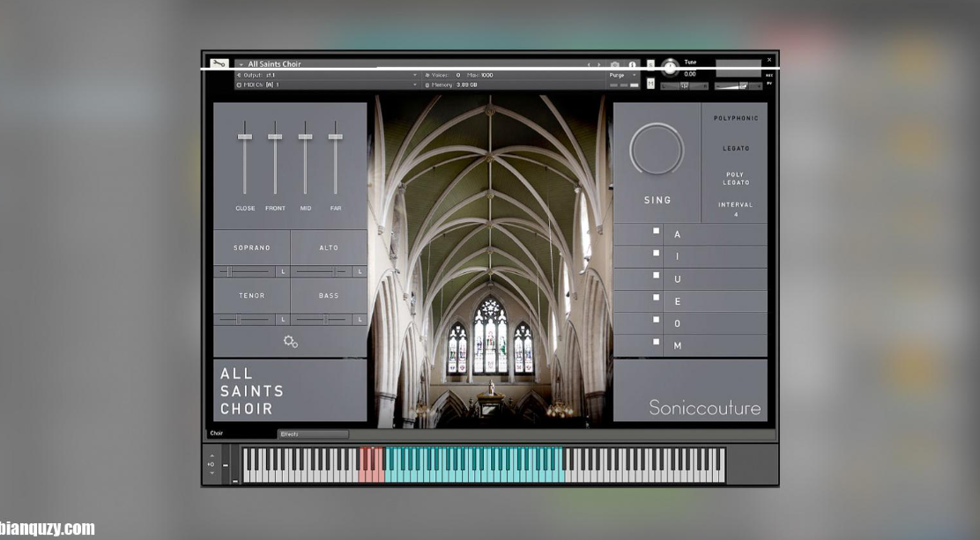This screenshot has height=540, width=980.
Task: Click the Tune value 0.00
Action: coord(690,74)
